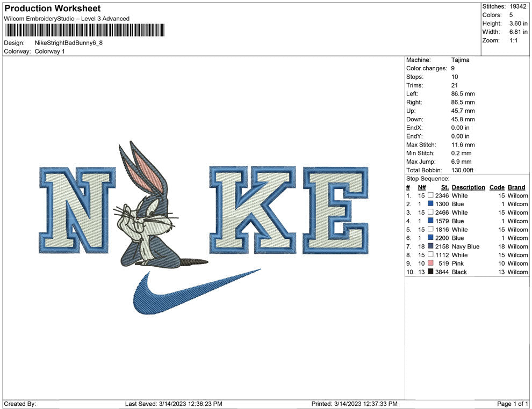The image size is (532, 409).
Task: Click the Total Bobbin value 130.00ft
Action: 462,170
